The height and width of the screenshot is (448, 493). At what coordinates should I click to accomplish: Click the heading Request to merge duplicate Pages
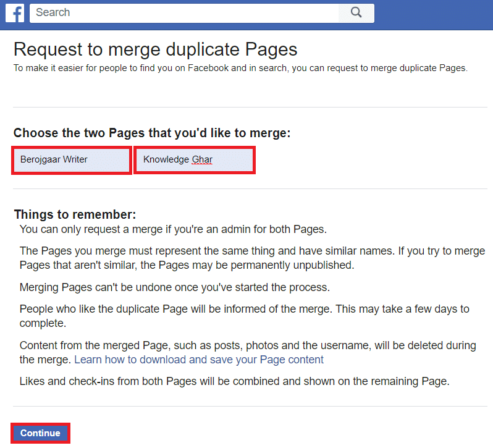click(155, 49)
